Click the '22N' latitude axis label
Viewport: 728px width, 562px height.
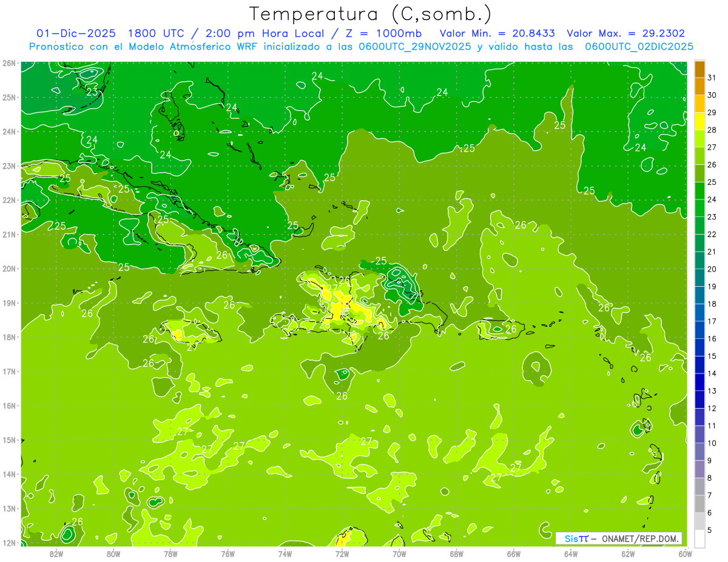pyautogui.click(x=8, y=199)
